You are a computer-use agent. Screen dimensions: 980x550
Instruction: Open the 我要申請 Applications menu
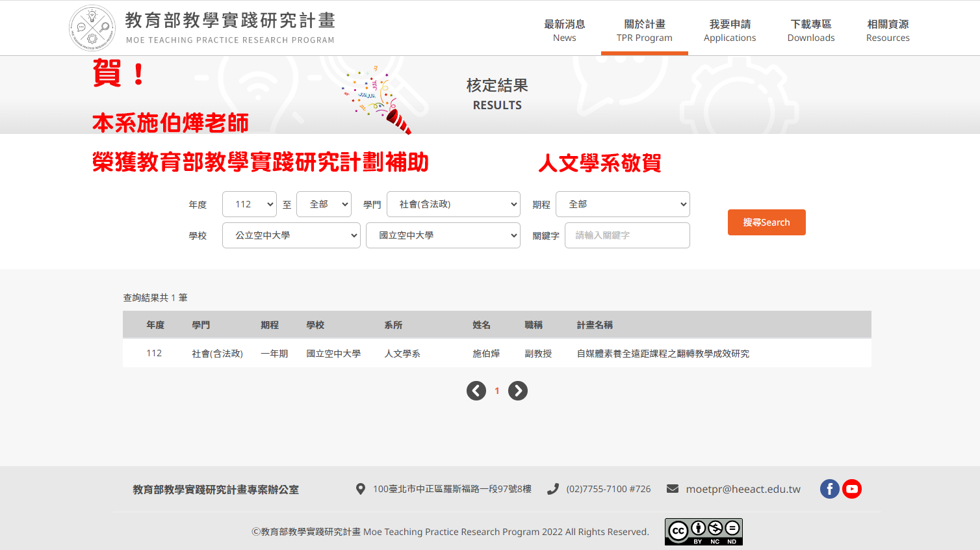point(730,31)
